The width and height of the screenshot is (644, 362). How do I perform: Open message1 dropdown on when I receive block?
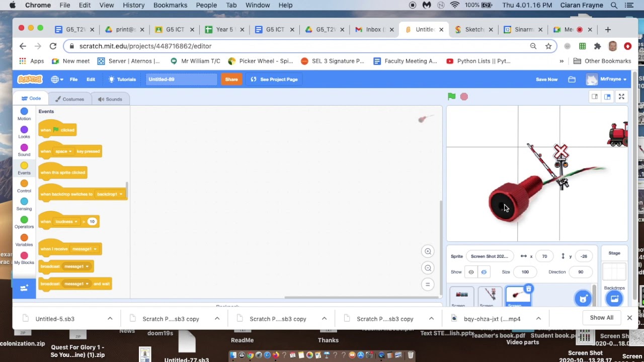[84, 249]
